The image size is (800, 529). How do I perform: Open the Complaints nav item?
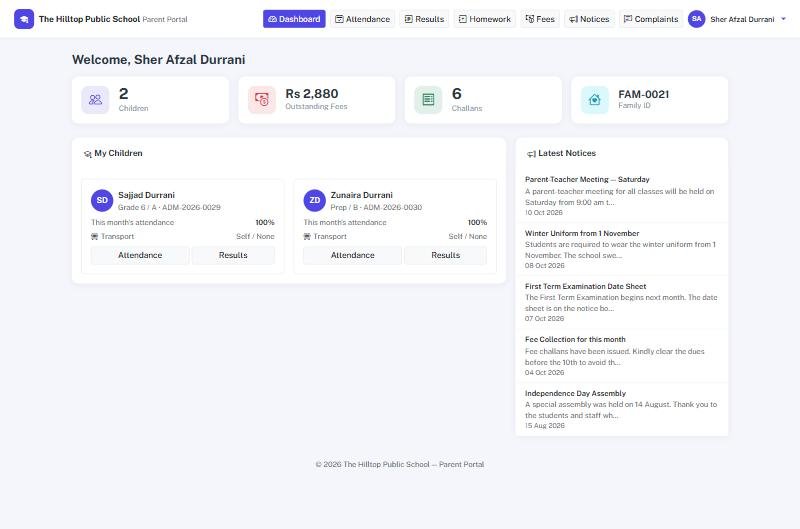[651, 19]
